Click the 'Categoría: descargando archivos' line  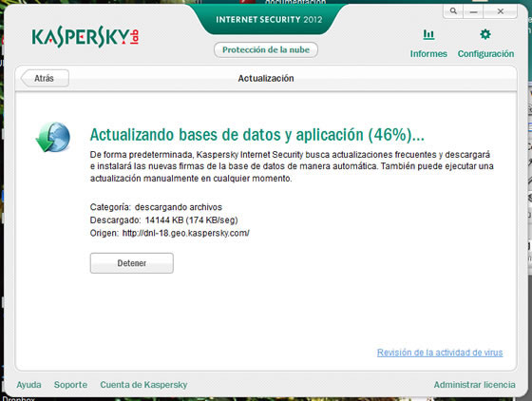(156, 207)
